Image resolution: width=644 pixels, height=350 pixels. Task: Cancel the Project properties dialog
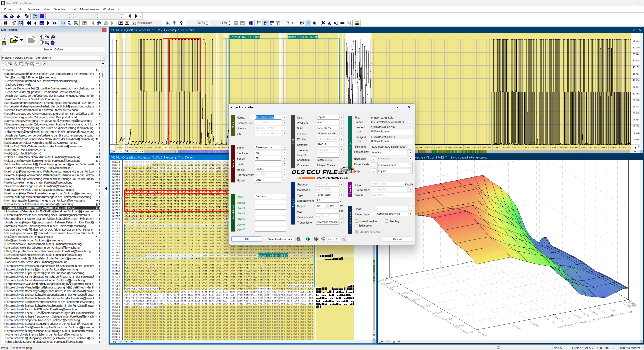[397, 239]
